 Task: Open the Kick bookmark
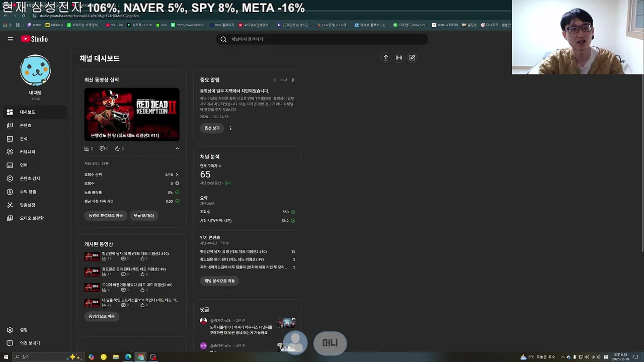162,25
